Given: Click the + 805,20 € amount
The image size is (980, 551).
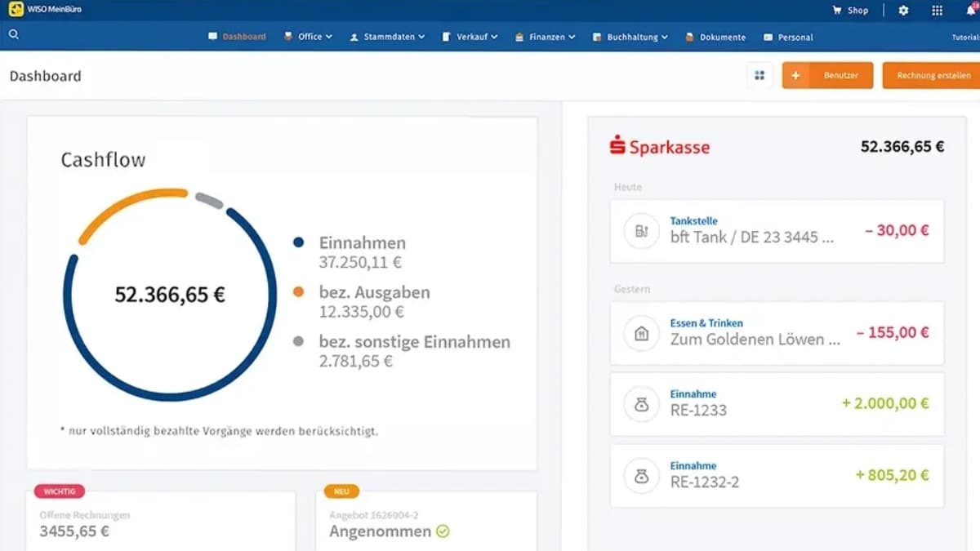Looking at the screenshot, I should point(892,475).
